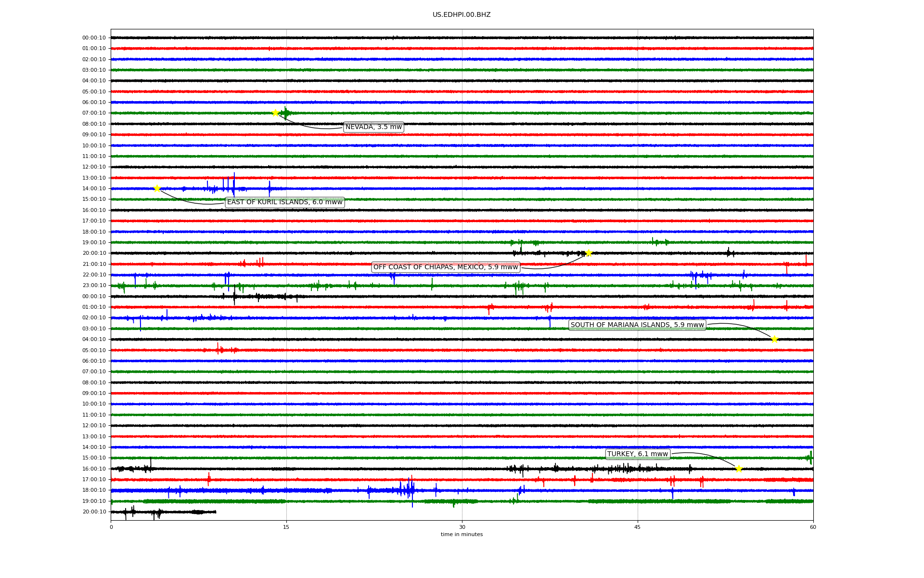The height and width of the screenshot is (578, 924).
Task: Click the OFF COAST OF CHIAPAS, MEXICO label
Action: coord(446,267)
